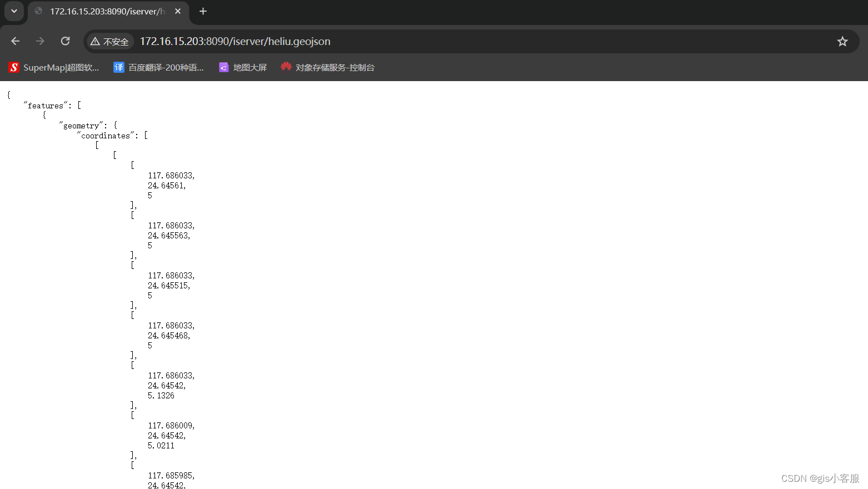This screenshot has width=868, height=489.
Task: Click the "geometry" key text
Action: pos(81,126)
